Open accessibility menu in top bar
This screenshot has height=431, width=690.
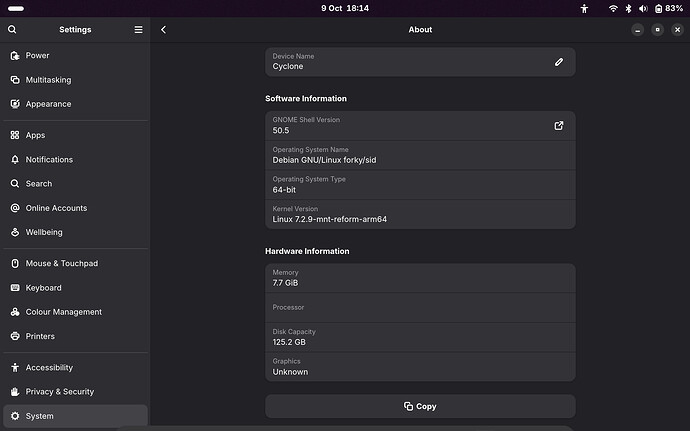tap(584, 8)
